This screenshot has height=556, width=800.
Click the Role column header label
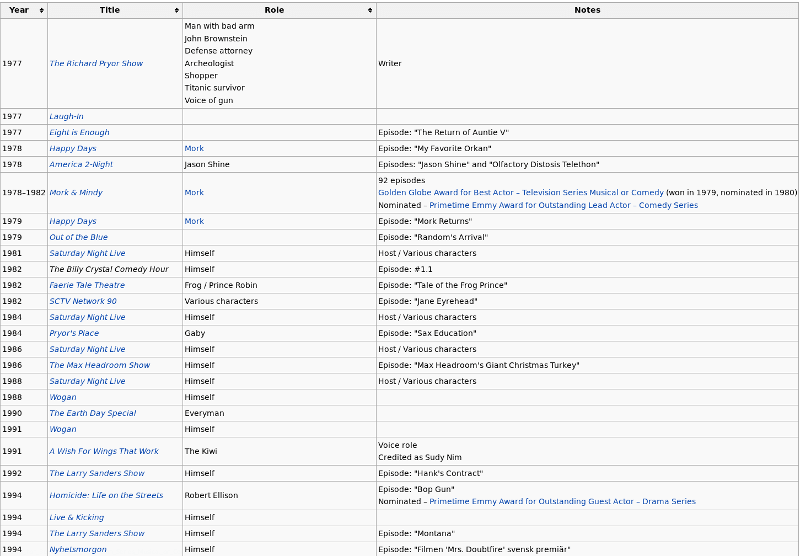tap(274, 10)
